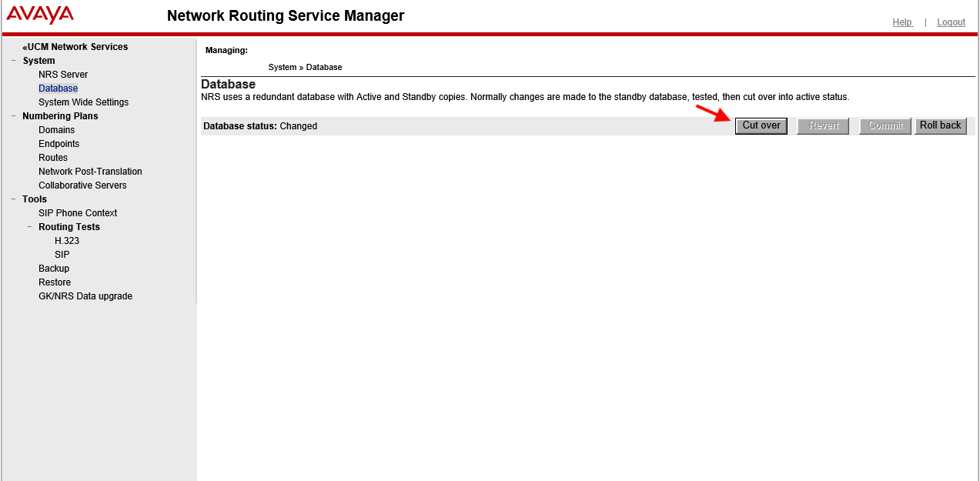The height and width of the screenshot is (481, 980).
Task: Open the Help link
Action: (x=902, y=22)
